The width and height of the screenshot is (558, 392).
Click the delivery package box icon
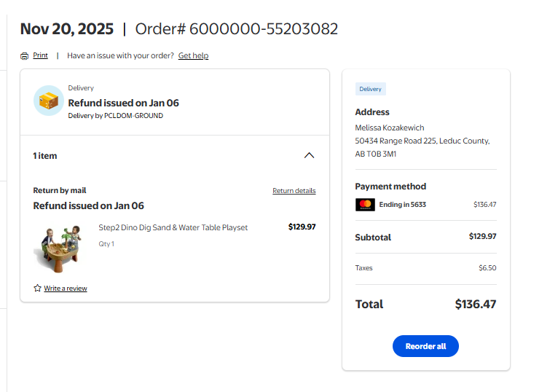(x=49, y=101)
